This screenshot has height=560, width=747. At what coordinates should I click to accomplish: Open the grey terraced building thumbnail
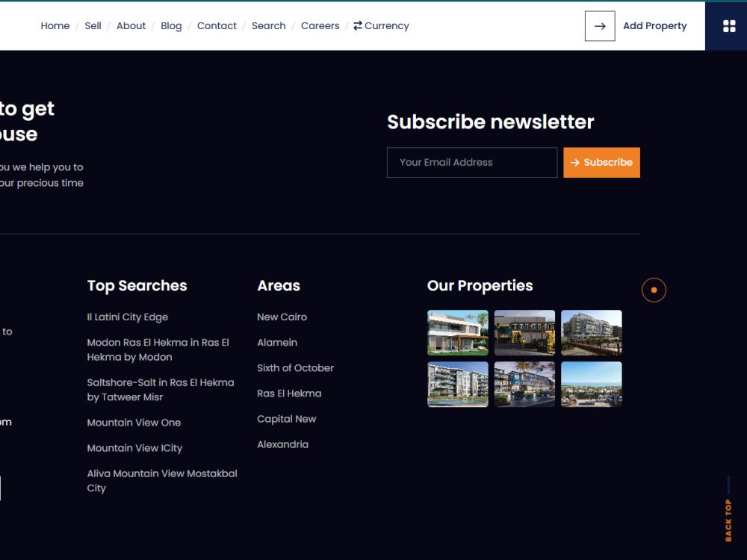pos(591,333)
